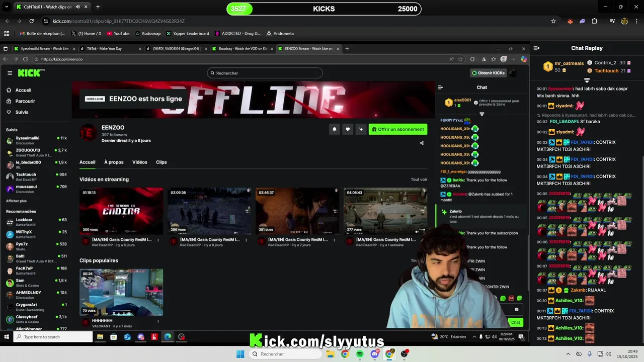Click the share icon under the subscribe button
Image resolution: width=644 pixels, height=362 pixels.
(422, 143)
